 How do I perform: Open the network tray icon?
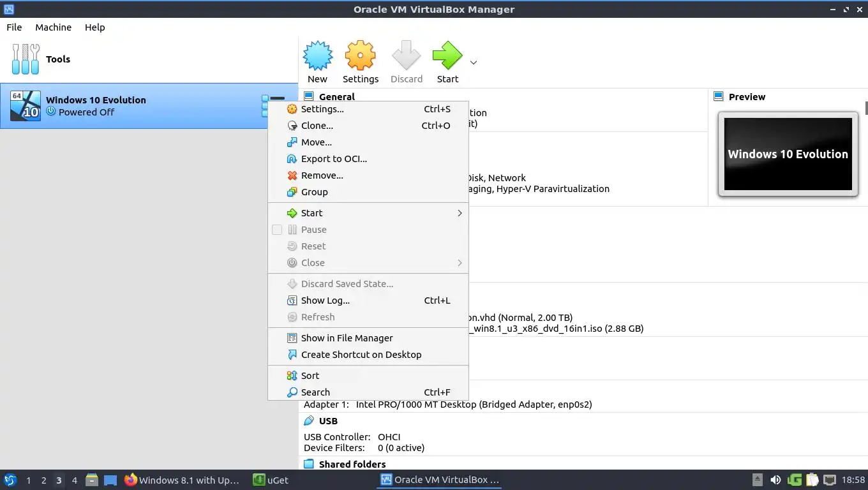tap(830, 480)
